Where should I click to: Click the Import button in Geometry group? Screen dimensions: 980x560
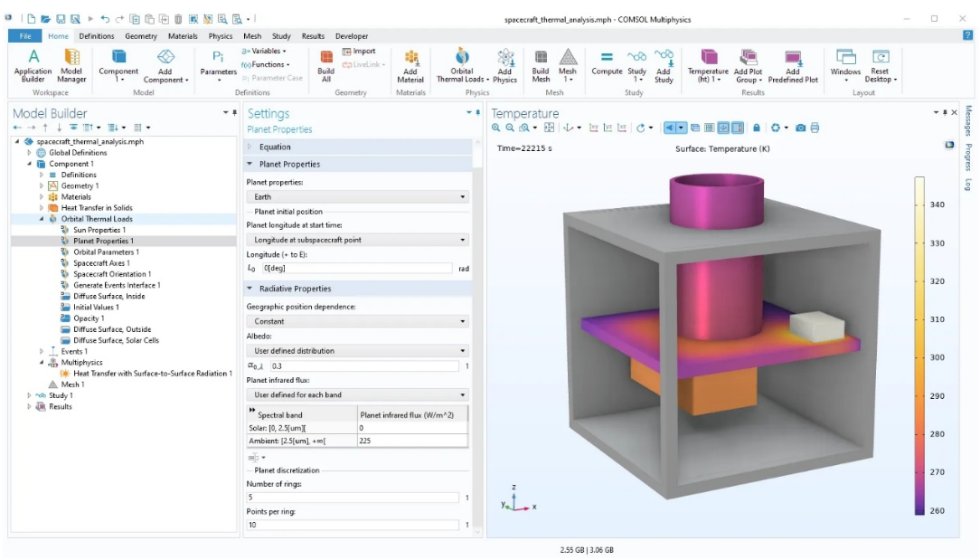point(359,51)
